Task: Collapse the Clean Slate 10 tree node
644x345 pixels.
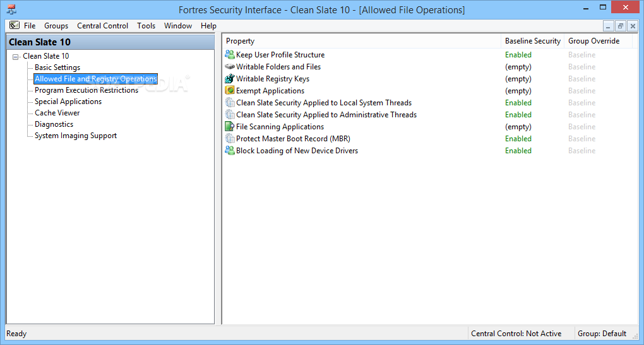Action: pyautogui.click(x=16, y=57)
